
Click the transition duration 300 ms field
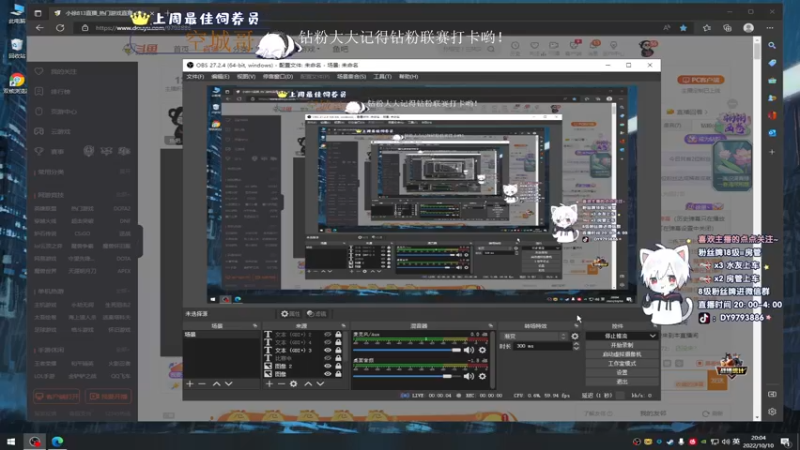pyautogui.click(x=542, y=346)
